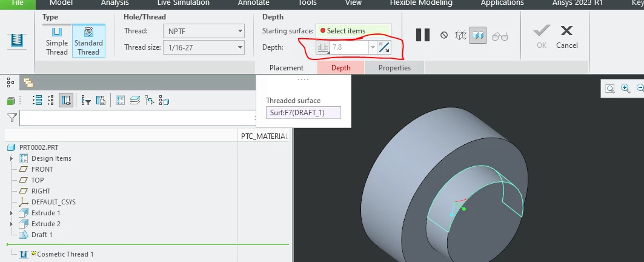Click the green drag handle on thread preview

pos(464,209)
